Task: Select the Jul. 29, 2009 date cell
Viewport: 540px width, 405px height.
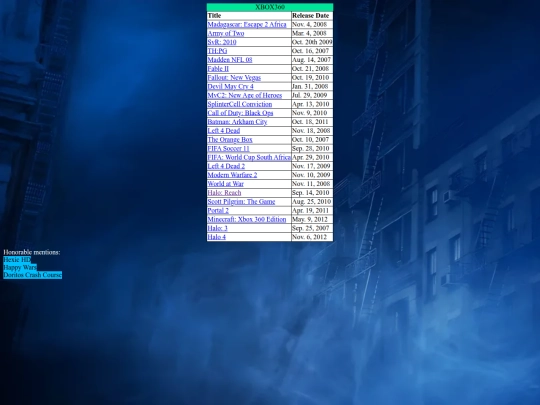Action: [312, 95]
